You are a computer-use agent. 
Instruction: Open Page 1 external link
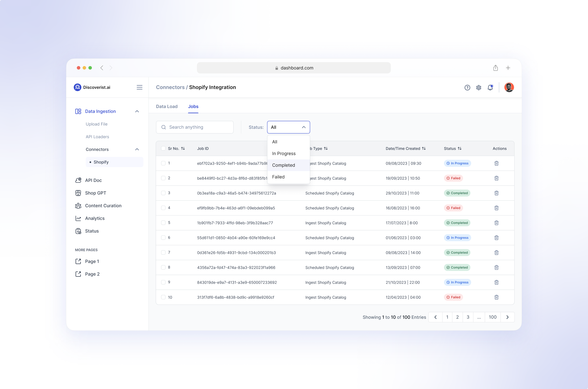coord(92,261)
